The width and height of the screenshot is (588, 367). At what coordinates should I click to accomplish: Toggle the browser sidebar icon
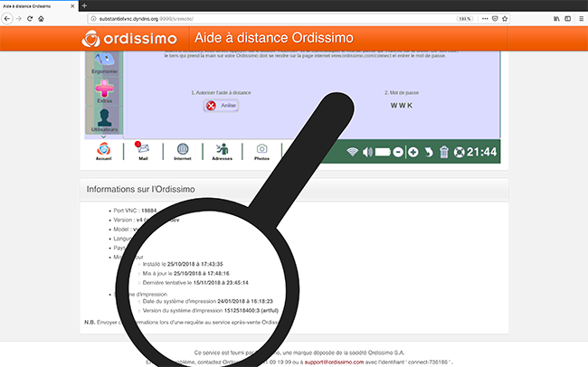coord(568,19)
